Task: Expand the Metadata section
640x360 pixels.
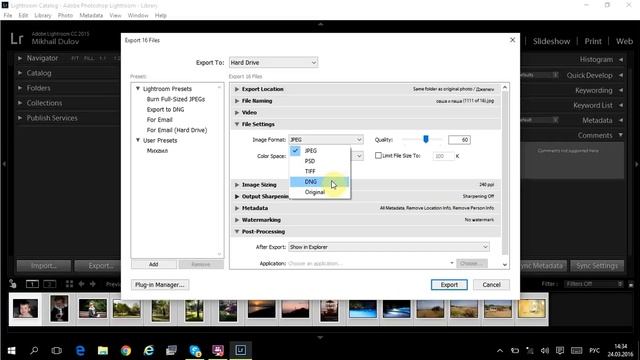Action: coord(237,208)
